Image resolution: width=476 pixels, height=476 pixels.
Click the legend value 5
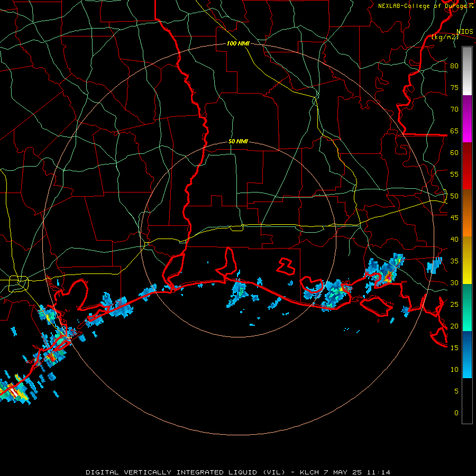[456, 391]
